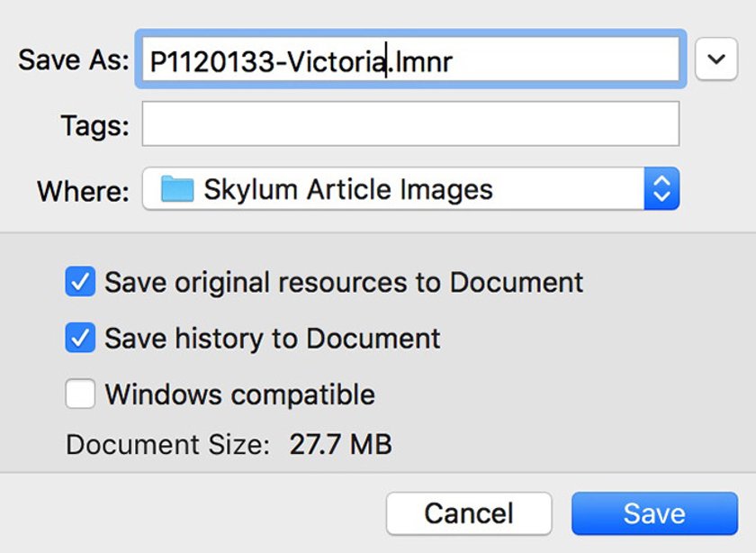756x553 pixels.
Task: Disable Save original resources to Document label
Action: pyautogui.click(x=344, y=282)
